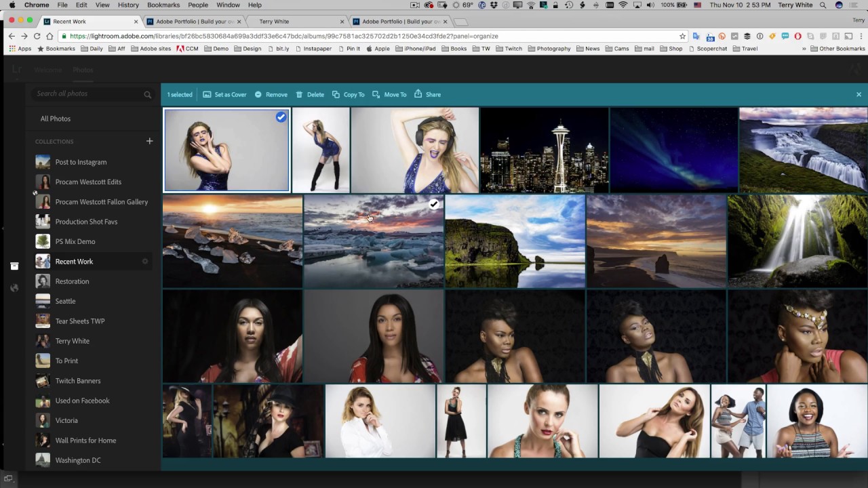Viewport: 868px width, 488px height.
Task: Open the Adobe sites bookmarks folder
Action: [x=151, y=49]
